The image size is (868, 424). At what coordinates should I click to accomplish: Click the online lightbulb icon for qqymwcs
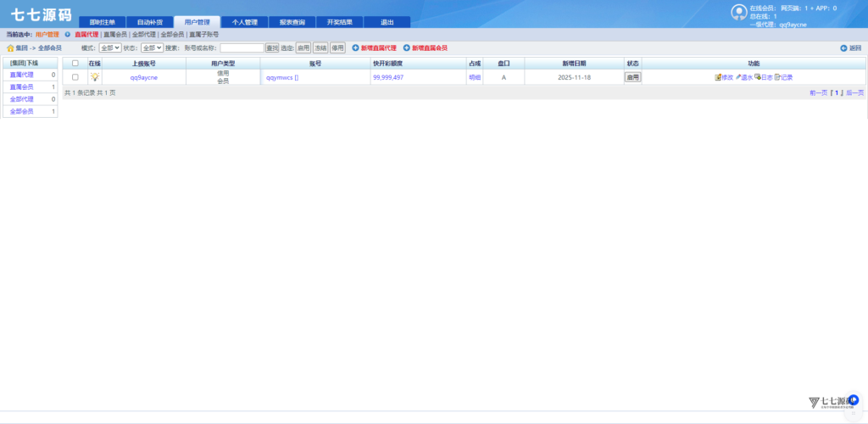[x=95, y=77]
